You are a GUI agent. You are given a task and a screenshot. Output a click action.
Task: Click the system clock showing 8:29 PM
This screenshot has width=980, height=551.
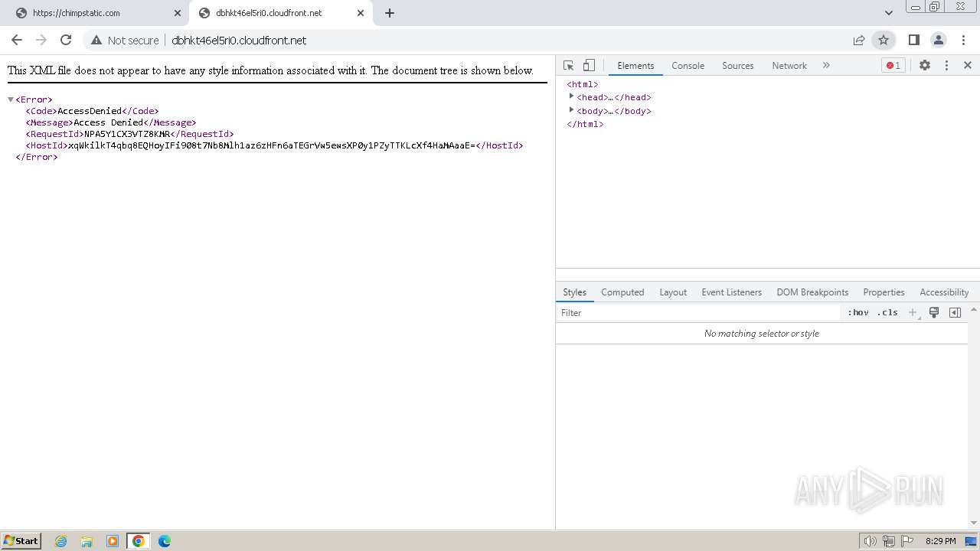(940, 541)
